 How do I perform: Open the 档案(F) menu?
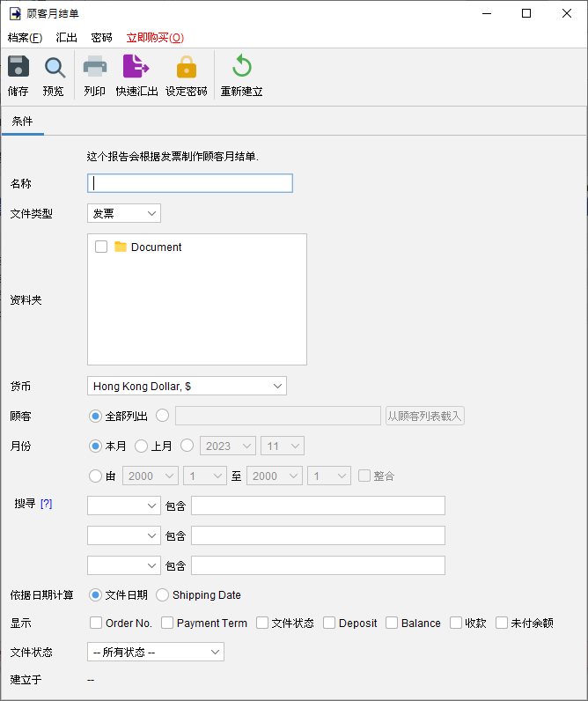coord(25,38)
